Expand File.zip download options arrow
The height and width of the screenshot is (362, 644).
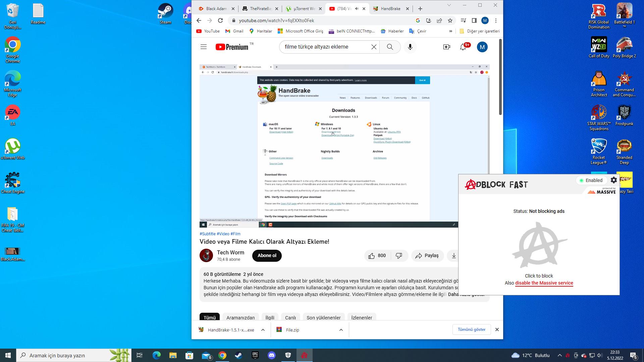point(341,330)
